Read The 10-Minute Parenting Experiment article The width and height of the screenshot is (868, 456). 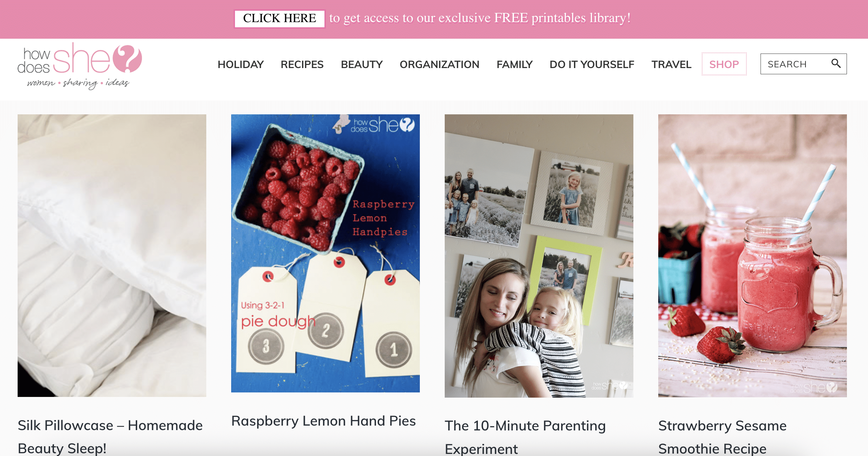525,437
